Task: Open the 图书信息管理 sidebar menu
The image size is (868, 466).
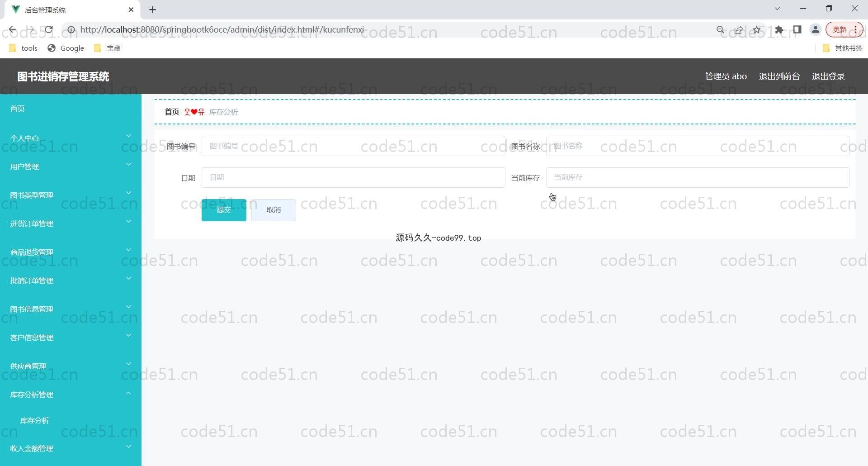Action: [x=71, y=309]
